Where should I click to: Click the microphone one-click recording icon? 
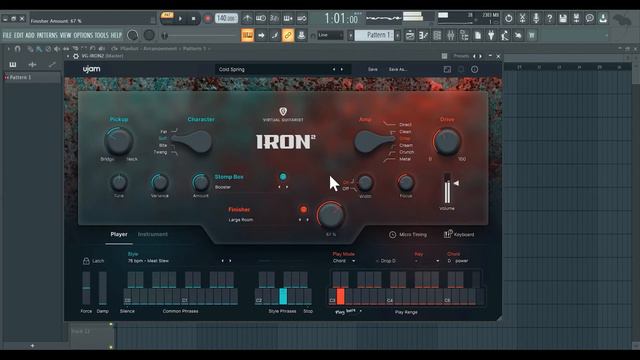[536, 18]
